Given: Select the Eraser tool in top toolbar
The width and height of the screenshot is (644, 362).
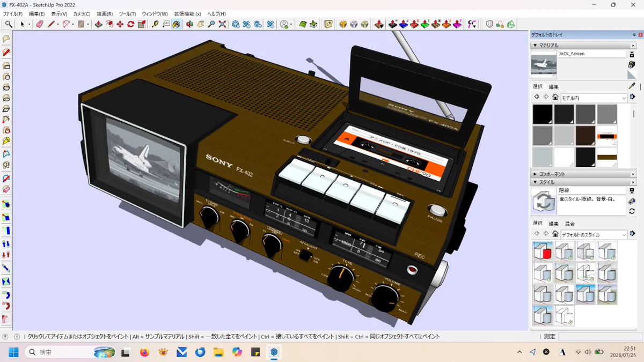Looking at the screenshot, I should (x=39, y=24).
